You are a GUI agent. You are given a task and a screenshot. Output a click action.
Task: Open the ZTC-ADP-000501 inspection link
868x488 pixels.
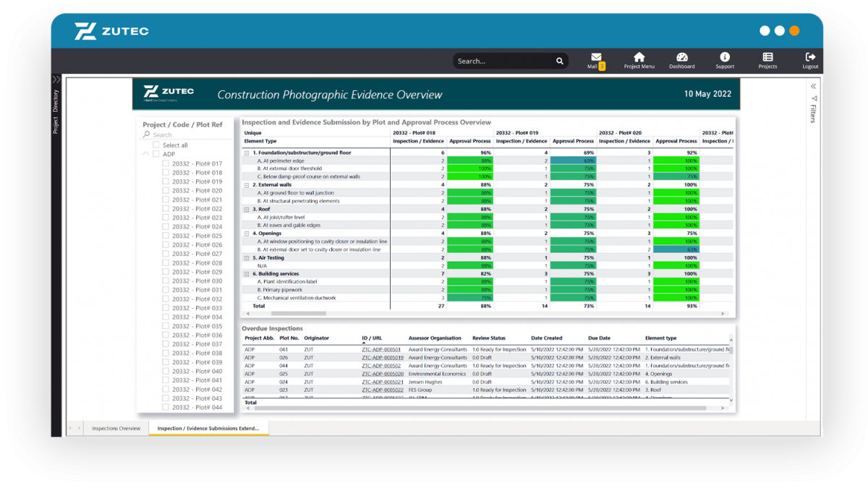click(x=381, y=350)
